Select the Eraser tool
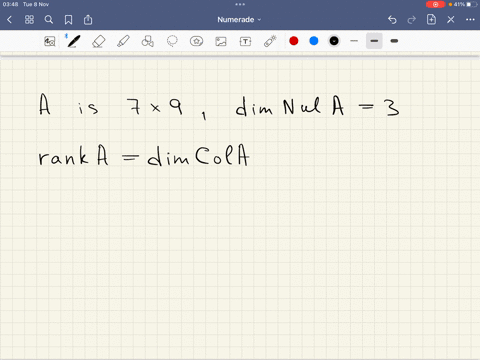Screen dimensions: 480x360 (99, 42)
